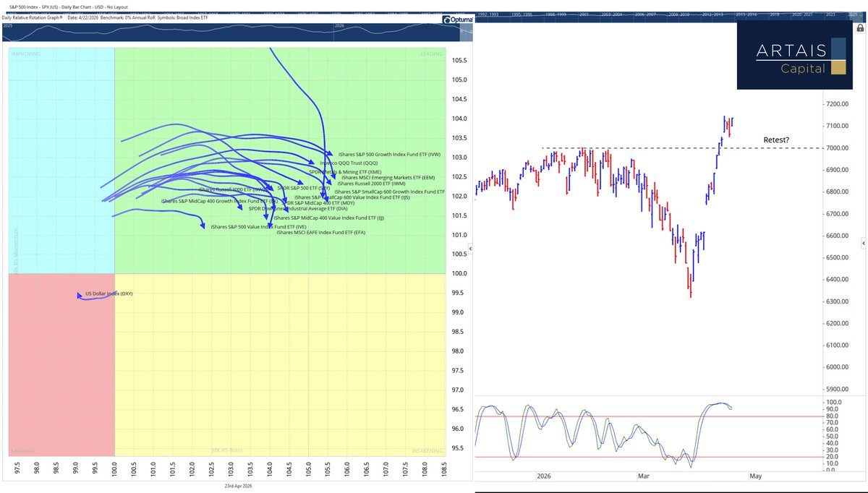
Task: Click the right-edge collapse arrow near 6600
Action: pos(862,244)
